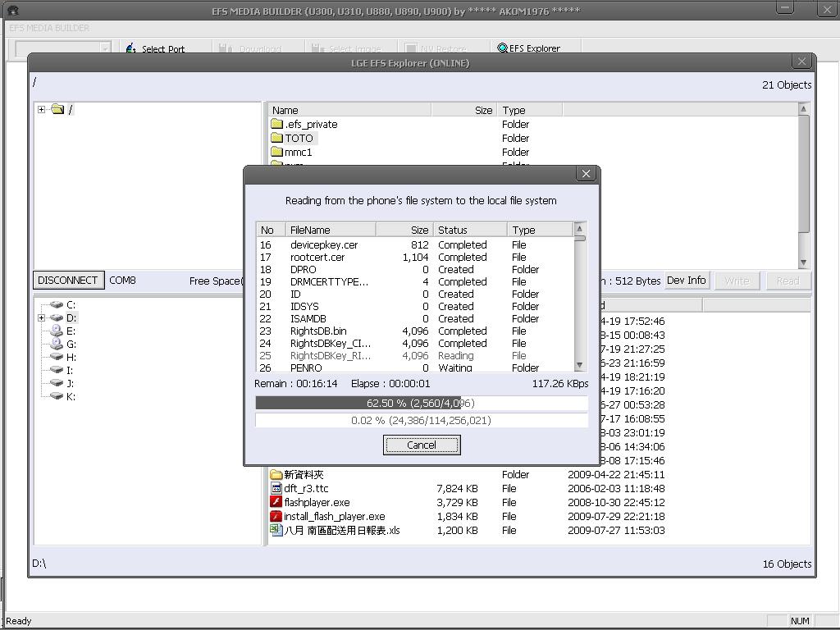This screenshot has height=630, width=840.
Task: Expand the D: drive tree node
Action: pyautogui.click(x=41, y=317)
